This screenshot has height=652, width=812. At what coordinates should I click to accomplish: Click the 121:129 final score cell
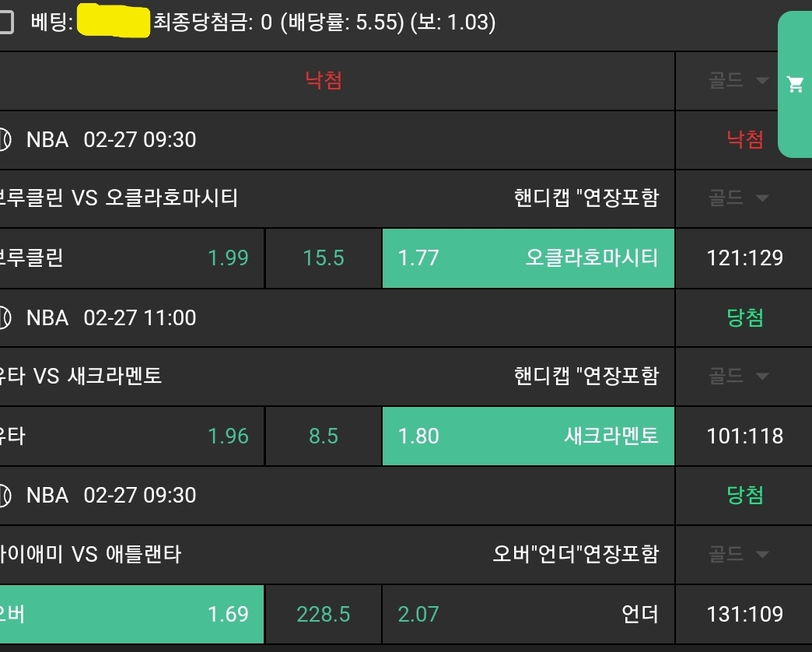click(744, 258)
